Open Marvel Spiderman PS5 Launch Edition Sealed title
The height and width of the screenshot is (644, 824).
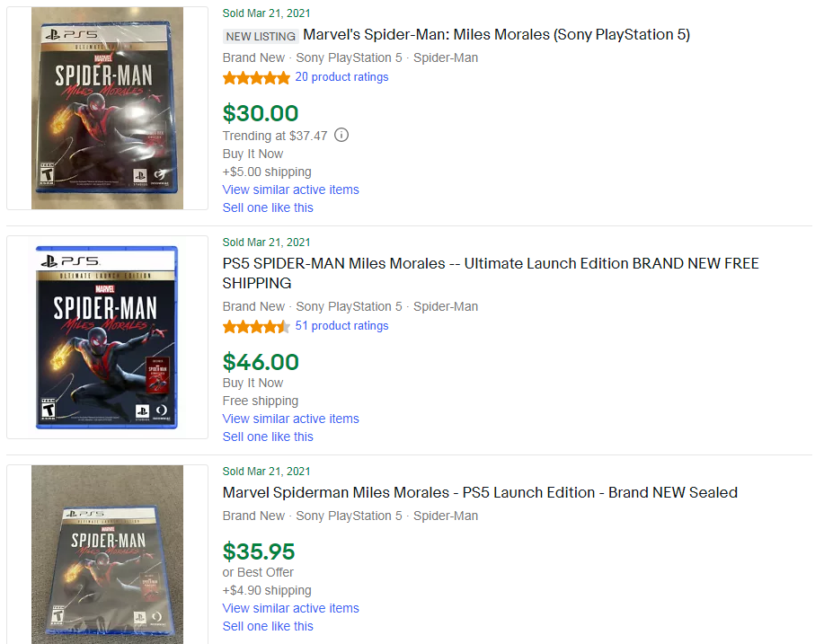coord(480,493)
